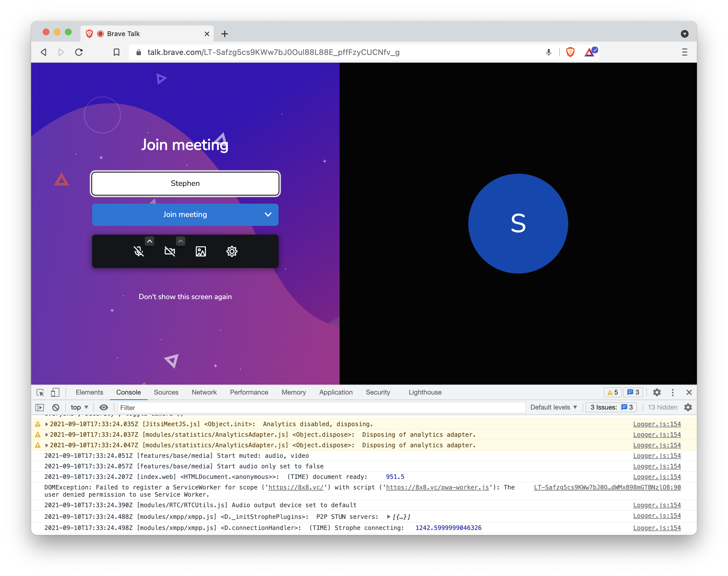Open Join meeting options with the chevron
Viewport: 728px width, 576px height.
click(x=268, y=214)
